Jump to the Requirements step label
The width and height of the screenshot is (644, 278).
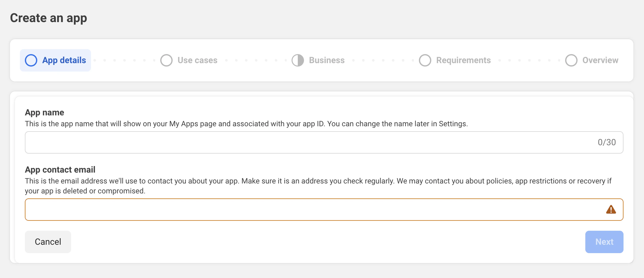(463, 60)
